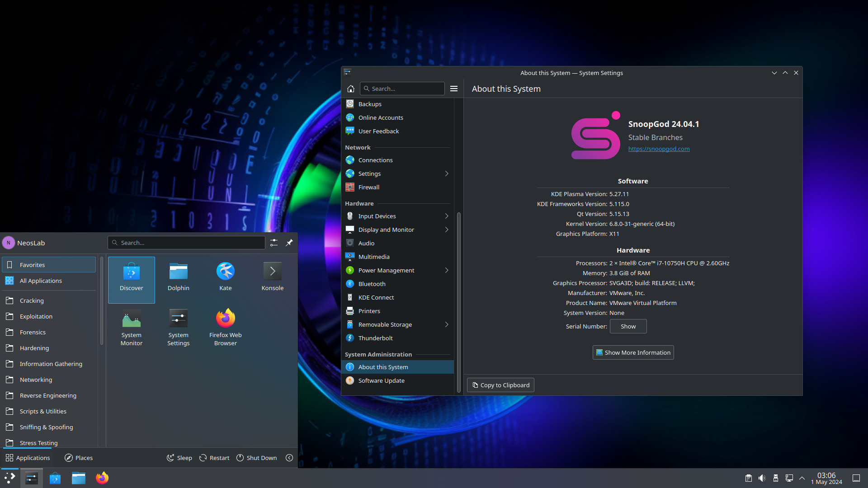Click the removable devices tray icon
The image size is (868, 488).
pos(776,478)
